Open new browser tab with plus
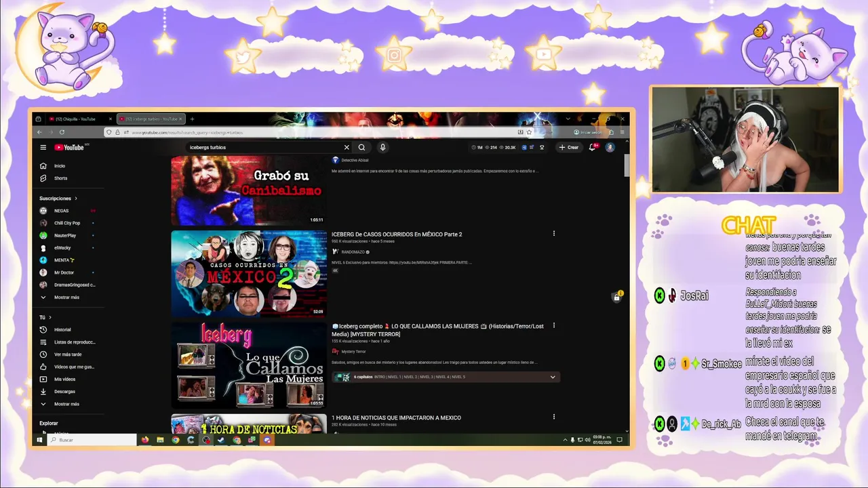868x488 pixels. click(x=192, y=119)
